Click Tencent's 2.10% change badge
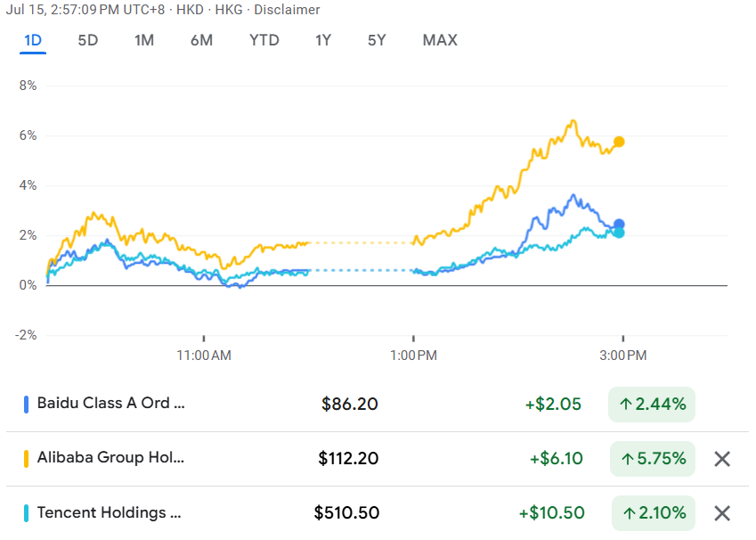This screenshot has width=756, height=540. (654, 513)
